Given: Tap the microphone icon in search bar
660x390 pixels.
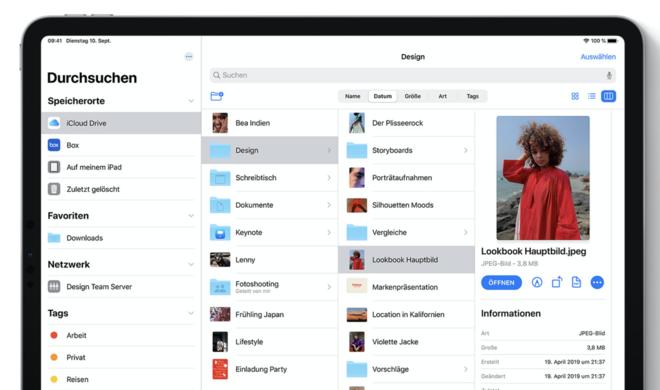Looking at the screenshot, I should (x=609, y=75).
